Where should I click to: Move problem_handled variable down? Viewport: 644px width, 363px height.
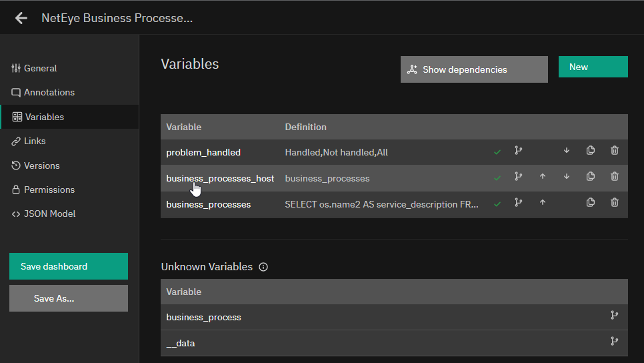coord(567,150)
